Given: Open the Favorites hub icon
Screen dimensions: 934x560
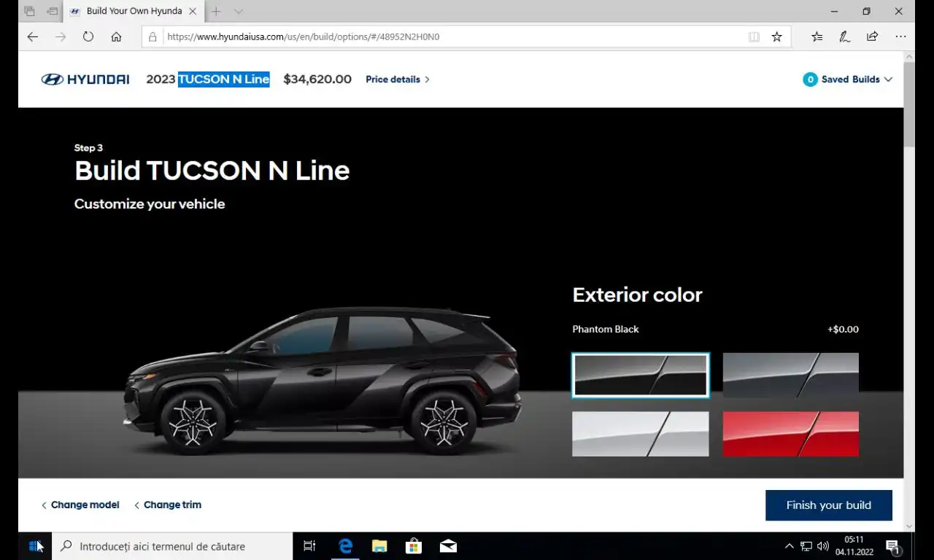Looking at the screenshot, I should coord(817,36).
